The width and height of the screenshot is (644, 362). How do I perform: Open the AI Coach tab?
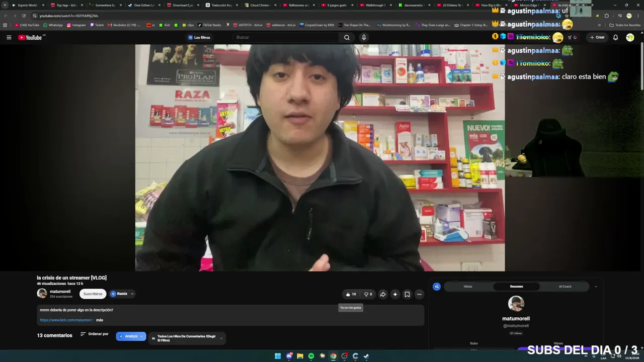pyautogui.click(x=565, y=287)
